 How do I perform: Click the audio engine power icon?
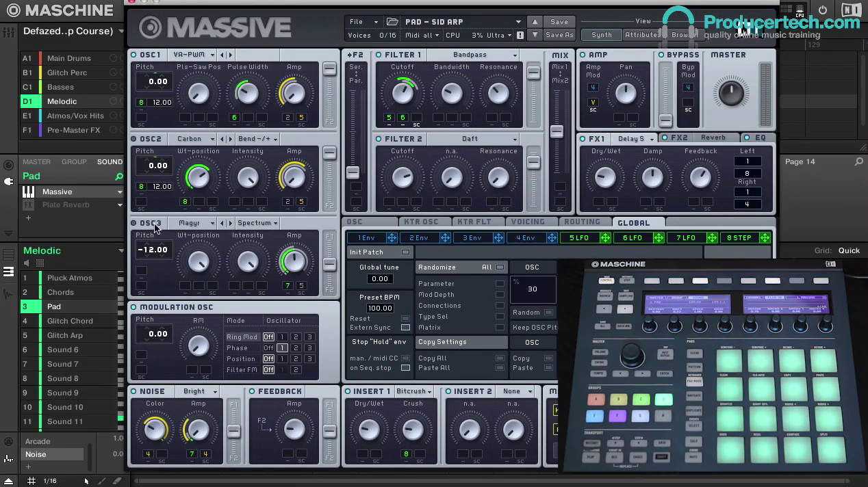pos(823,10)
